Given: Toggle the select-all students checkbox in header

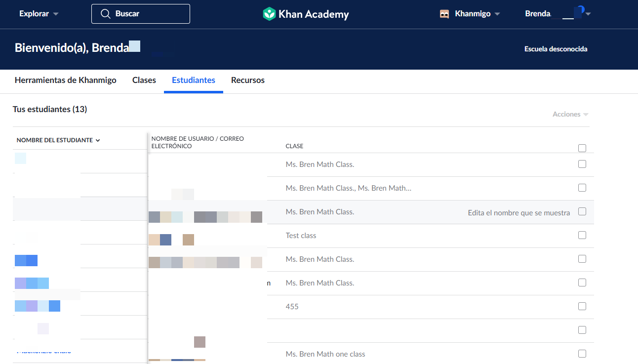Looking at the screenshot, I should 582,148.
